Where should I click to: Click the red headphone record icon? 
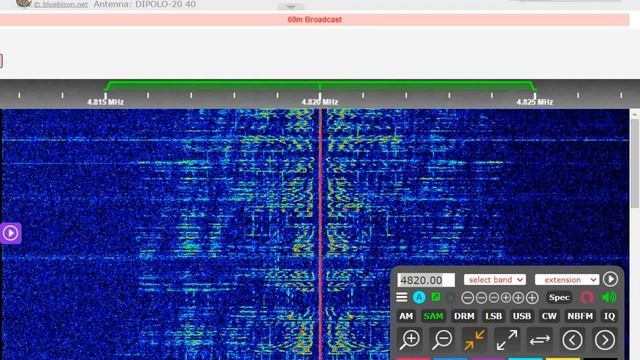[587, 298]
